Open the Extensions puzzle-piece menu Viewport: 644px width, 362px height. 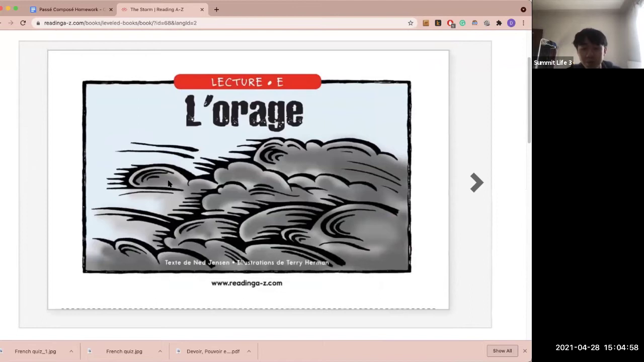[499, 23]
